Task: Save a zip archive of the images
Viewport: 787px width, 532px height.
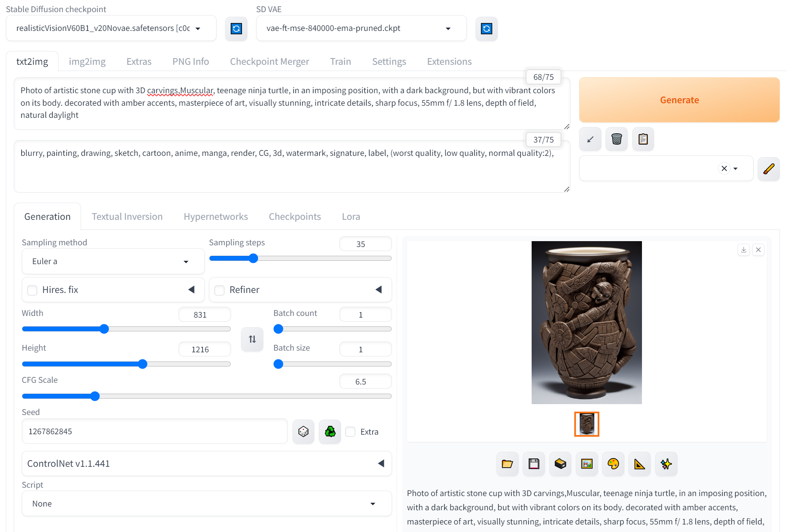Action: 560,463
